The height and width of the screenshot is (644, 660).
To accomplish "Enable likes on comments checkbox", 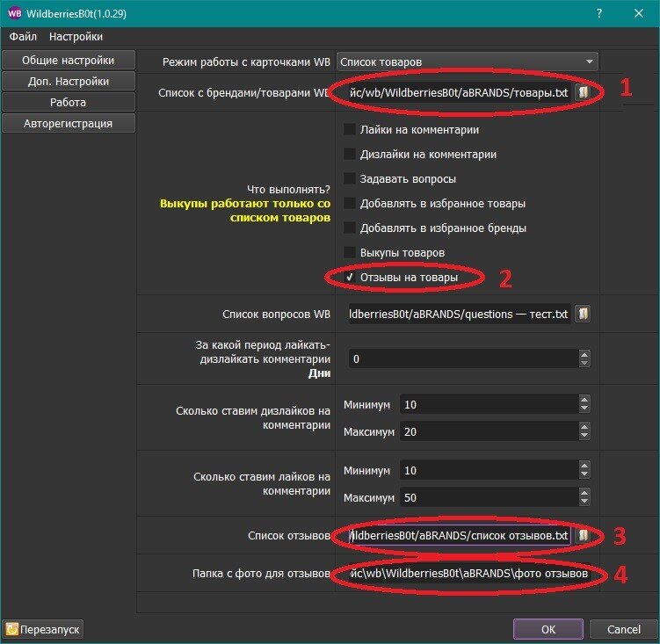I will 350,129.
